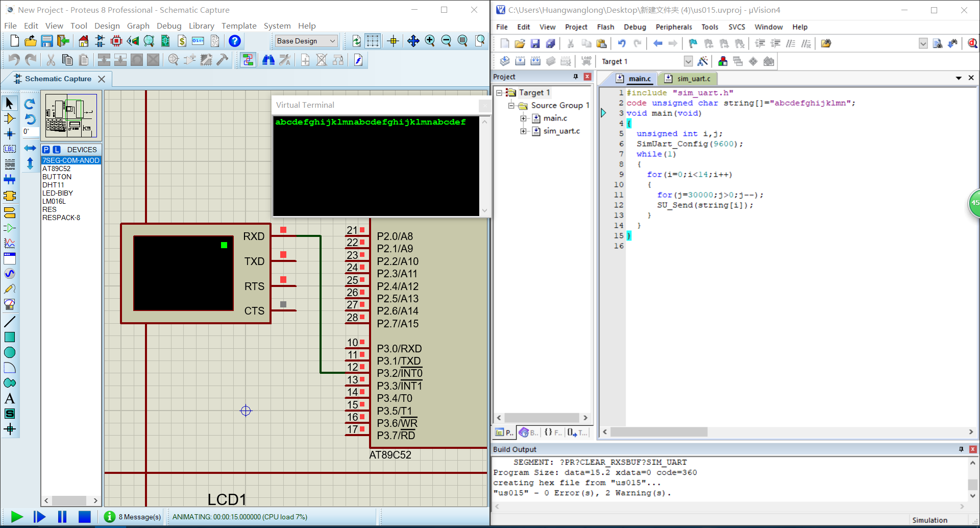Open the uVision Flash menu
The image size is (980, 528).
point(605,27)
